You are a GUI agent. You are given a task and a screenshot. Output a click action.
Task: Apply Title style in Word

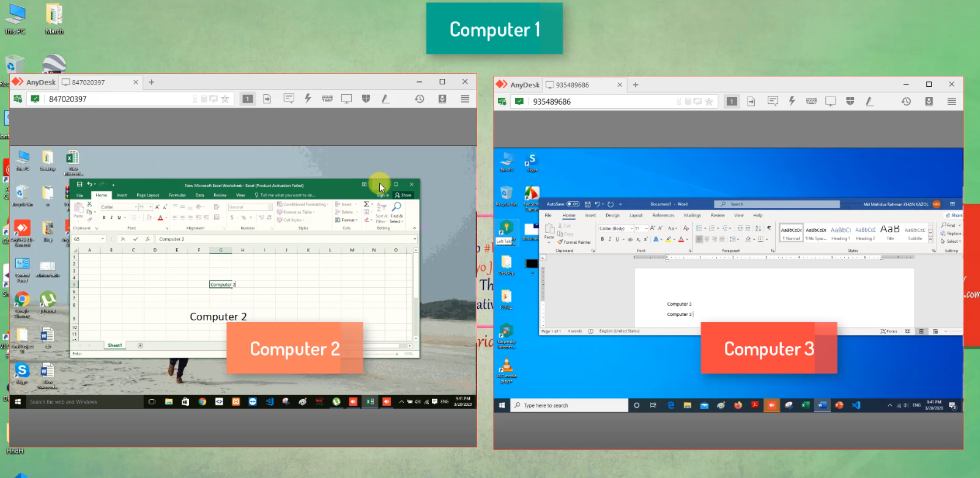click(x=890, y=233)
